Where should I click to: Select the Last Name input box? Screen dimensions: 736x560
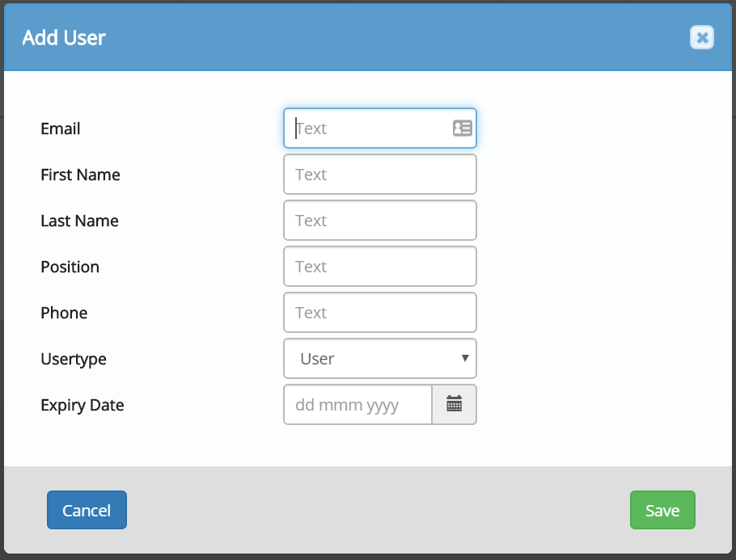379,221
